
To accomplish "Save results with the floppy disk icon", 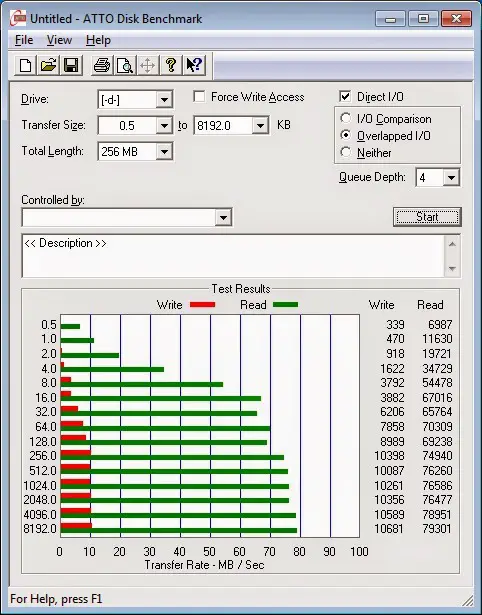I will click(x=71, y=65).
